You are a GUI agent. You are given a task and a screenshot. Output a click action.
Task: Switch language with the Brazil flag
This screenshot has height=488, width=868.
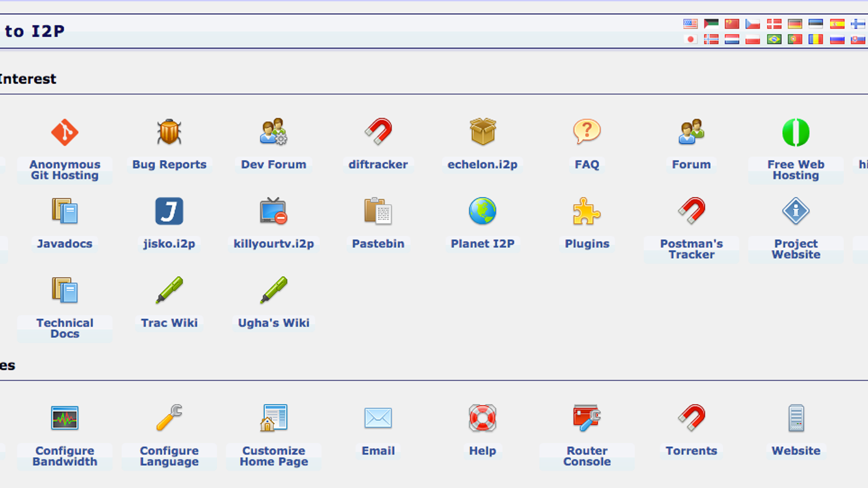(774, 39)
